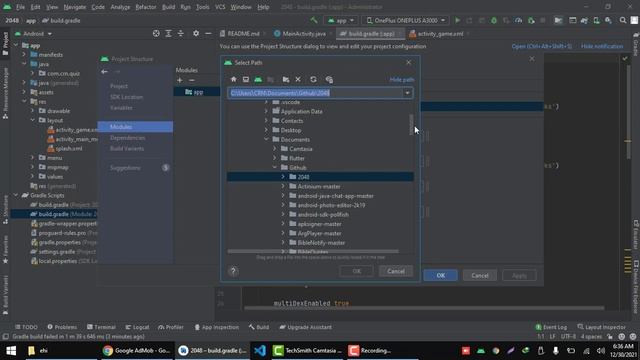Click horizontal scrollbar in Select Path tree
Screen dimensions: 640x360
pyautogui.click(x=313, y=251)
